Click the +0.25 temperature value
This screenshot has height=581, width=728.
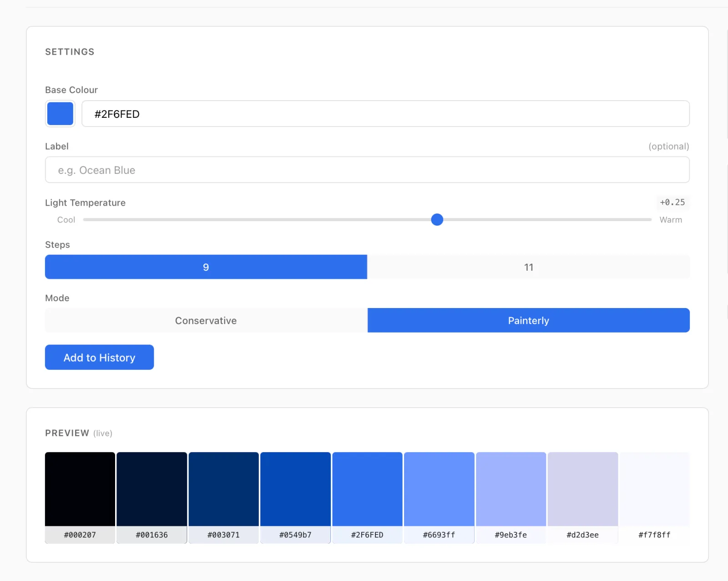(x=673, y=202)
